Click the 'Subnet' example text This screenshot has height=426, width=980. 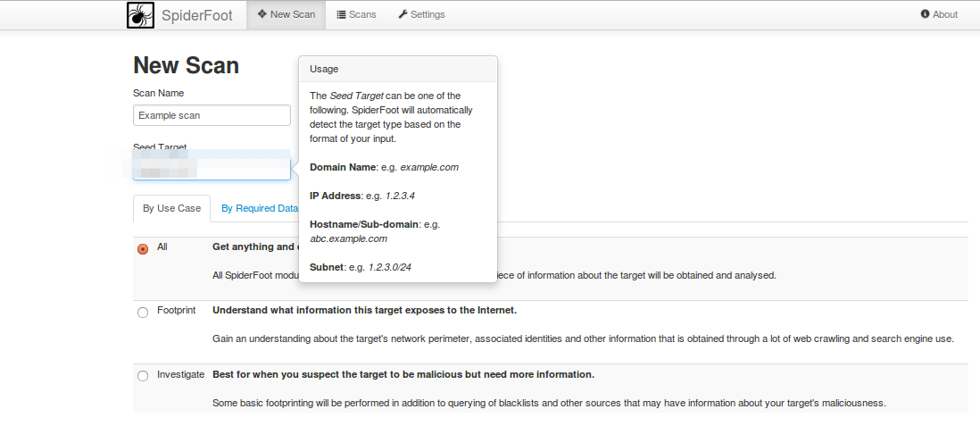click(x=361, y=267)
